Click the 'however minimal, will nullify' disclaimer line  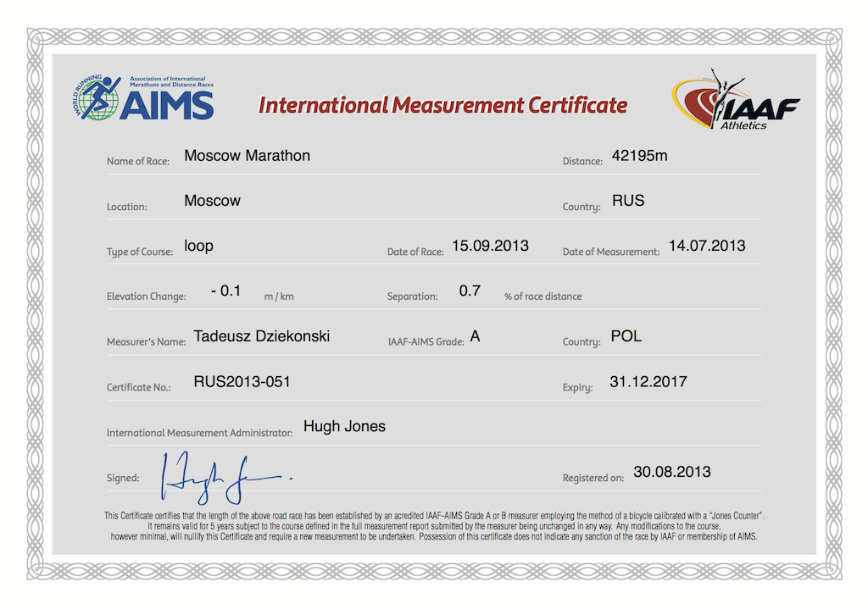pyautogui.click(x=434, y=536)
